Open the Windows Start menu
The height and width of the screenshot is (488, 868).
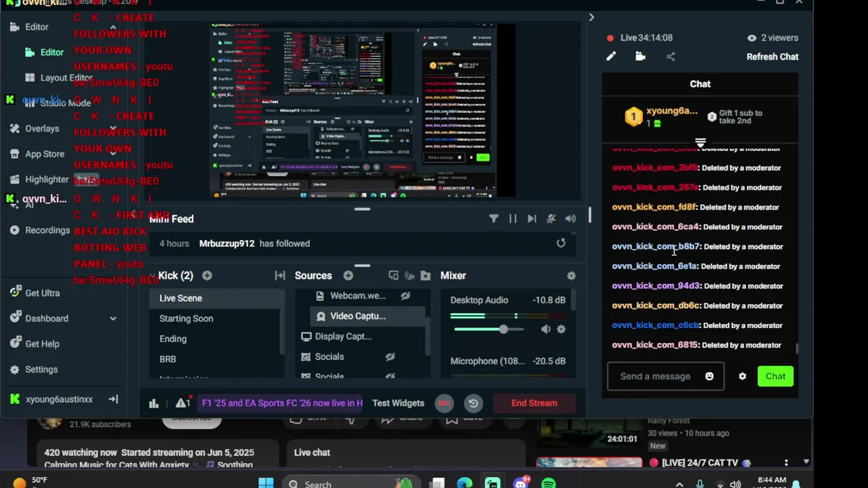pos(266,483)
